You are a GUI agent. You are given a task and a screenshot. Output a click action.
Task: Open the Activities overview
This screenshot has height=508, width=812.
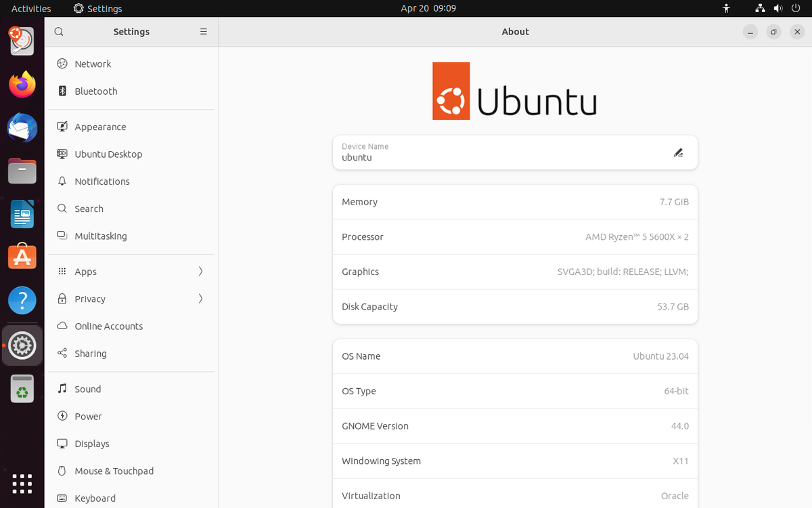[31, 8]
